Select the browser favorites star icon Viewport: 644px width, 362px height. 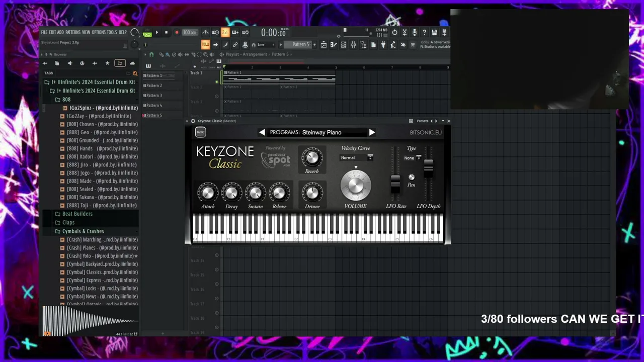tap(107, 63)
